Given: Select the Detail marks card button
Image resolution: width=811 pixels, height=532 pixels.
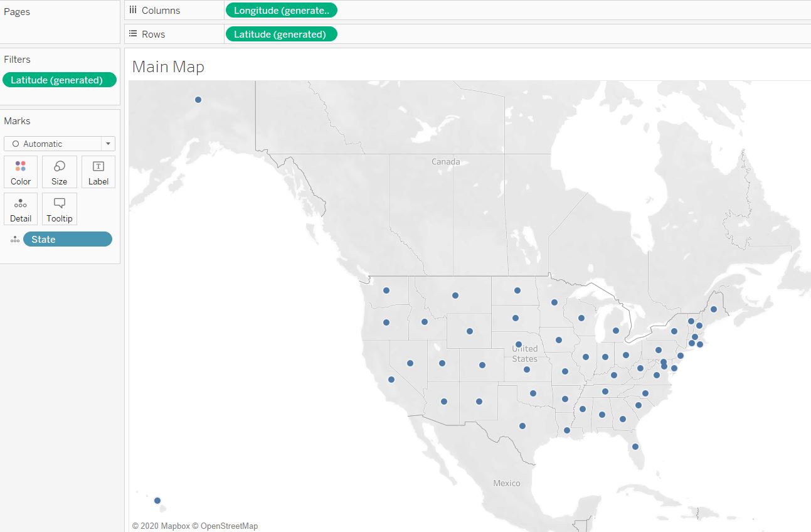Looking at the screenshot, I should pos(21,209).
